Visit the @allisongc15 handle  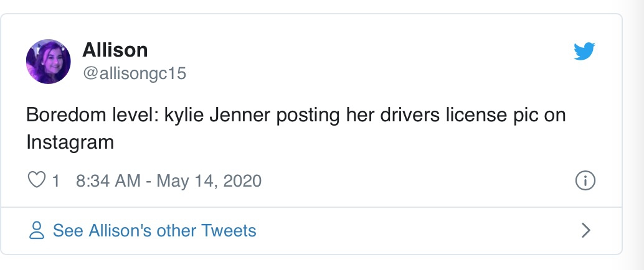135,73
